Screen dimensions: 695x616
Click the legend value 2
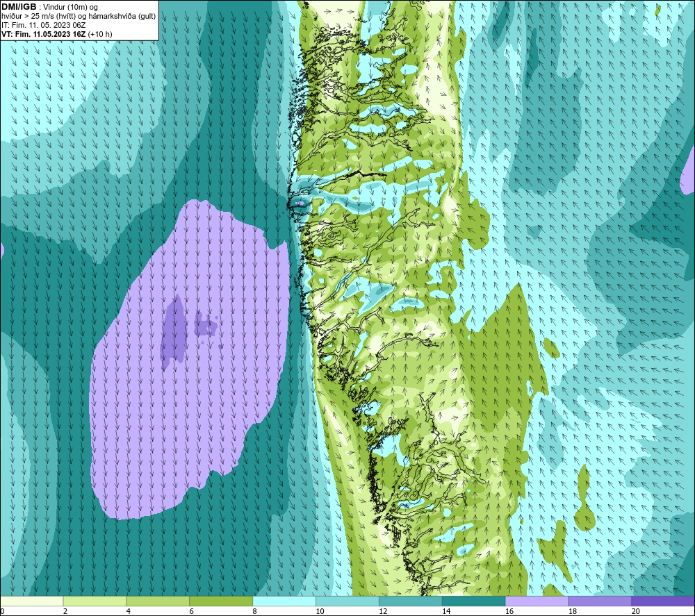(65, 612)
